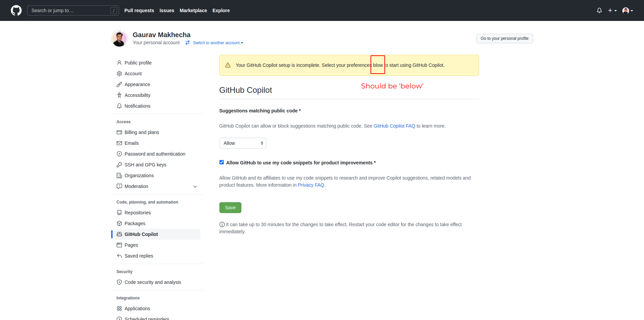Click the Account gear icon
The width and height of the screenshot is (644, 320).
click(x=119, y=74)
